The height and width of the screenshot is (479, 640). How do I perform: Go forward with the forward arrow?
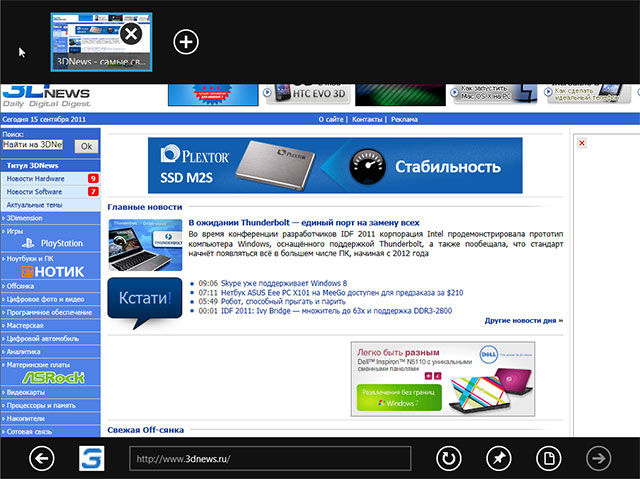pyautogui.click(x=598, y=458)
